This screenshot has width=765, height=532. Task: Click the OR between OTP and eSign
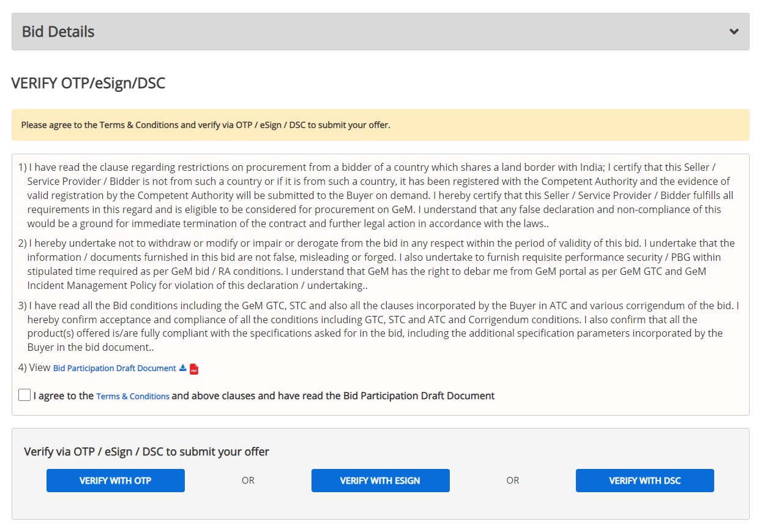[x=248, y=481]
